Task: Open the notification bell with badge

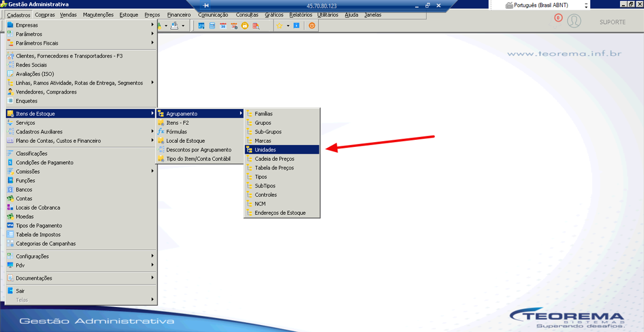Action: coord(556,20)
